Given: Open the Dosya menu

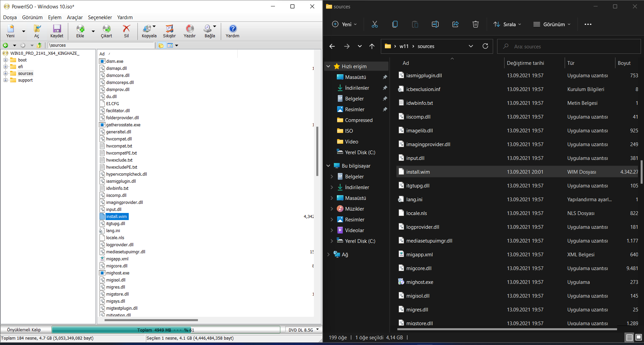Looking at the screenshot, I should pyautogui.click(x=10, y=17).
